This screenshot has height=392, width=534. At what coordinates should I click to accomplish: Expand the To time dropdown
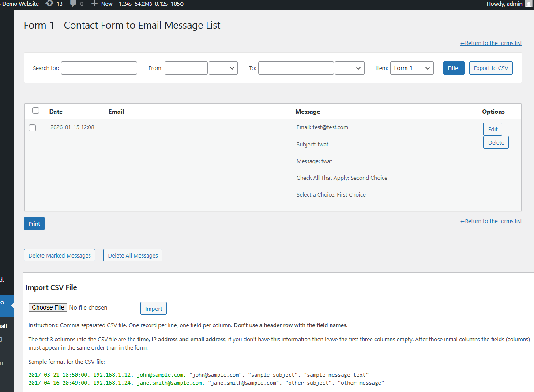pos(350,68)
